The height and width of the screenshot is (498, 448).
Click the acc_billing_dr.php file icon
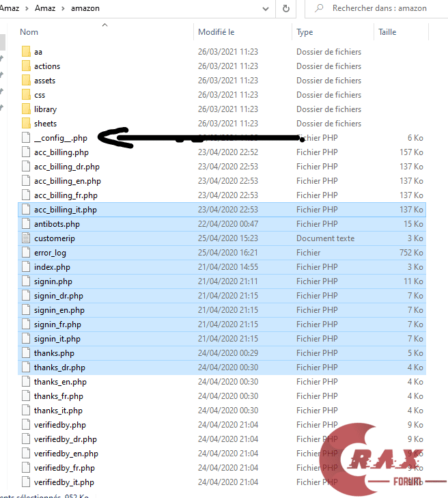click(x=26, y=166)
